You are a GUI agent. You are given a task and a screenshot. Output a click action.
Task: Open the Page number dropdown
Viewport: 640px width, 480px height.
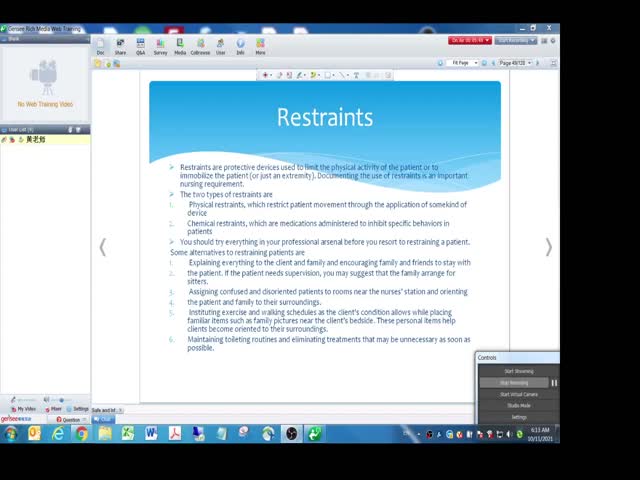click(x=515, y=63)
